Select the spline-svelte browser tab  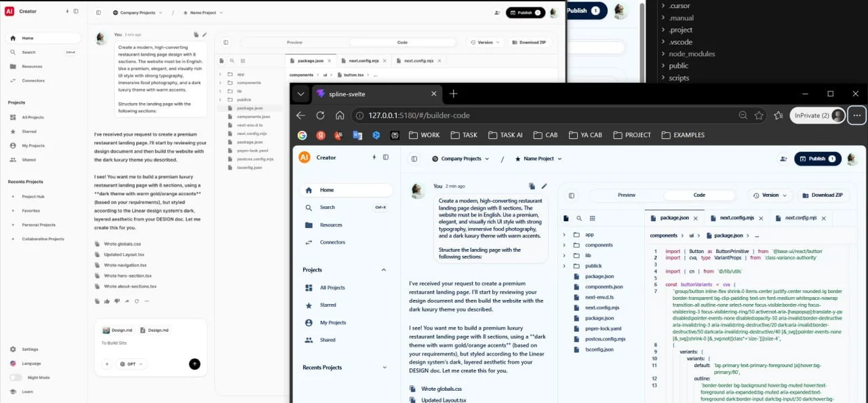pos(376,94)
